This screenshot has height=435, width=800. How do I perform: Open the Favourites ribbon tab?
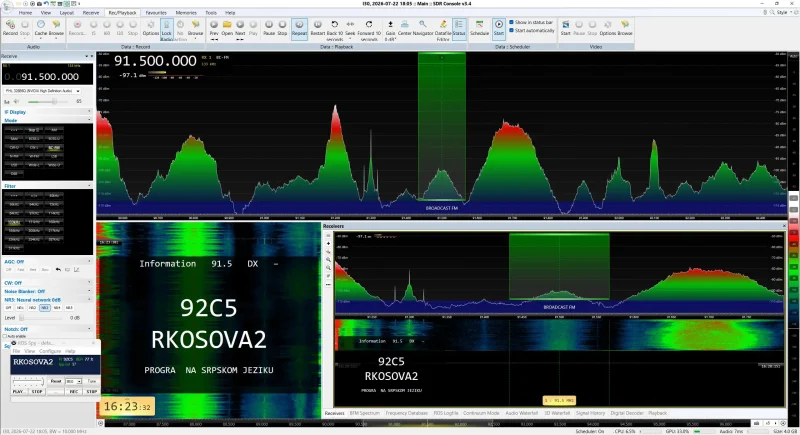(x=156, y=13)
